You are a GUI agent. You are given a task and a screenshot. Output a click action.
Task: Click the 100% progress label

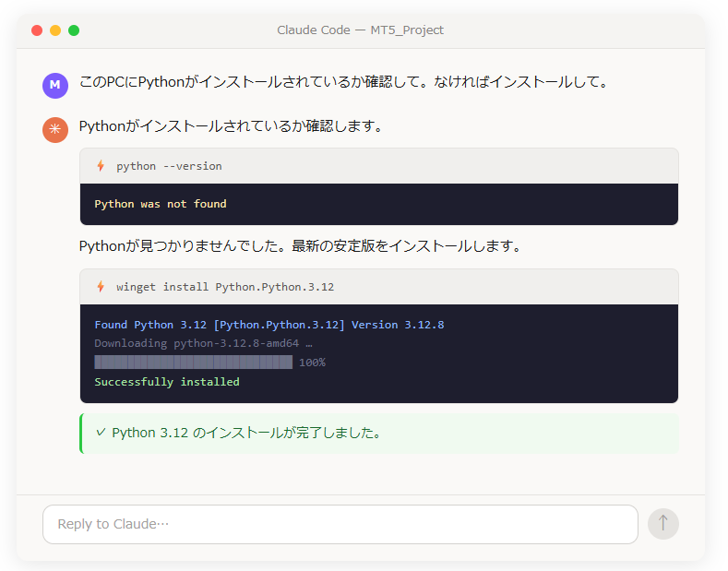tap(312, 363)
